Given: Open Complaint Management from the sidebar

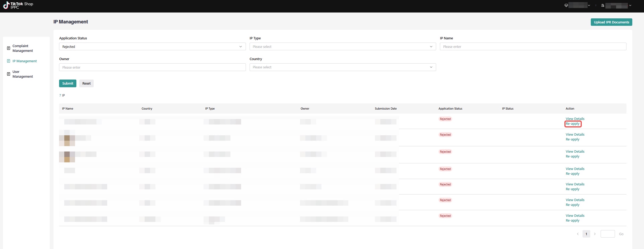Looking at the screenshot, I should click(23, 48).
